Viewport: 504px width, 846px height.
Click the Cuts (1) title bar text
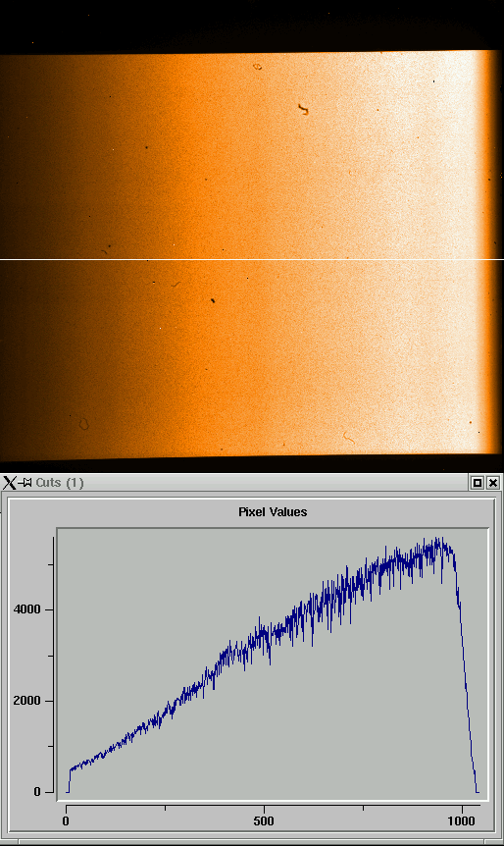tap(60, 482)
